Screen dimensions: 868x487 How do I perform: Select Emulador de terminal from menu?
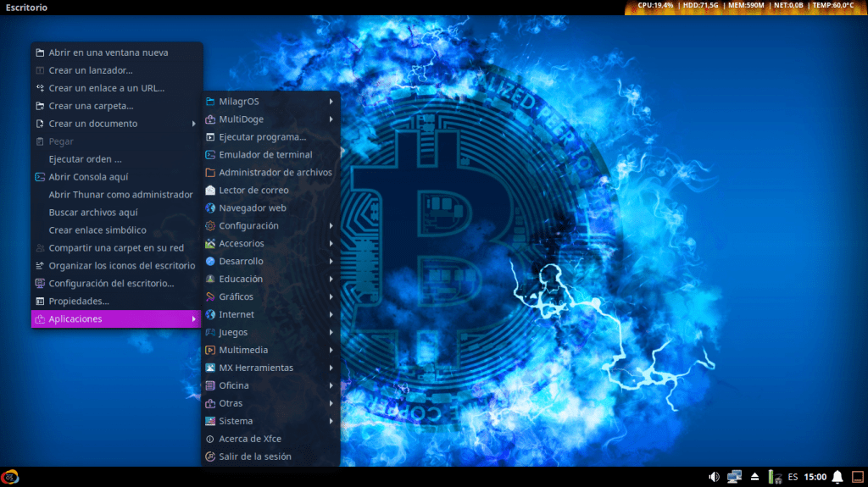[x=265, y=155]
